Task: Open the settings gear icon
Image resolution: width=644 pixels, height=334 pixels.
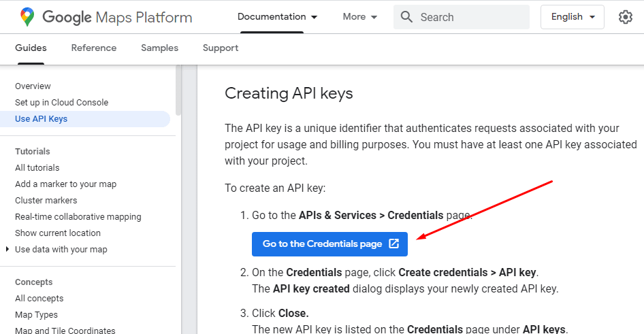Action: pyautogui.click(x=626, y=17)
